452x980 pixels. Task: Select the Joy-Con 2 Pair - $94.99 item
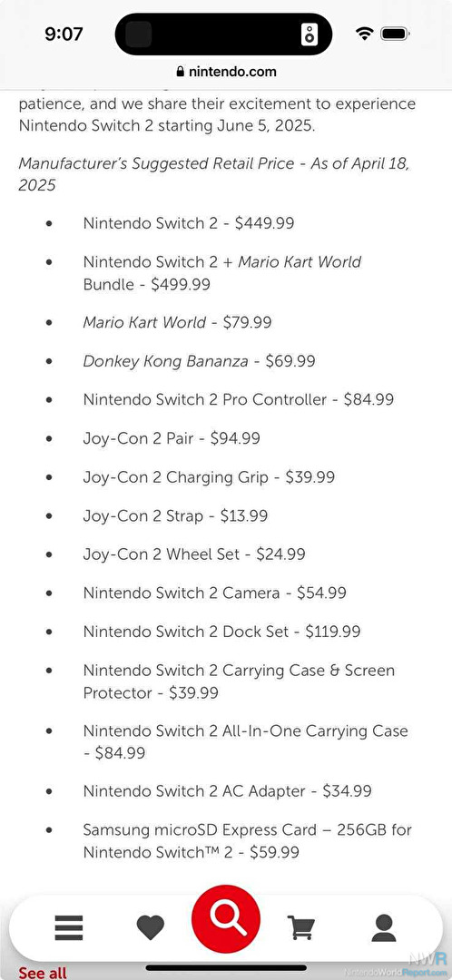click(x=172, y=438)
